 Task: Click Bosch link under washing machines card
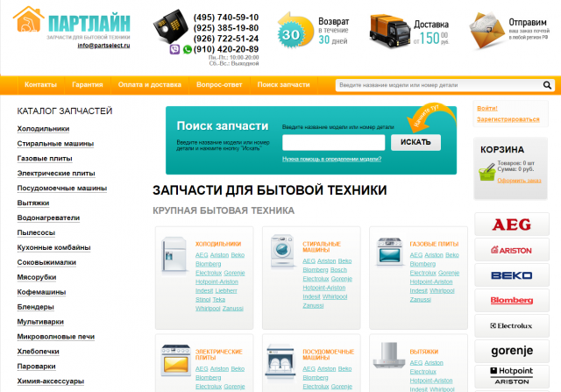[x=338, y=270]
